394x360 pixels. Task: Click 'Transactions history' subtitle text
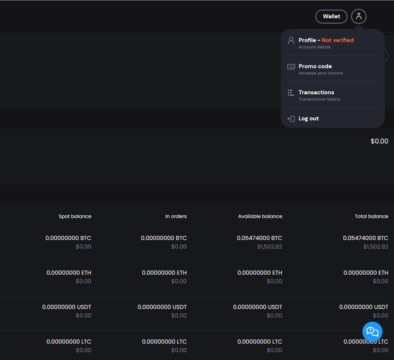tap(319, 99)
